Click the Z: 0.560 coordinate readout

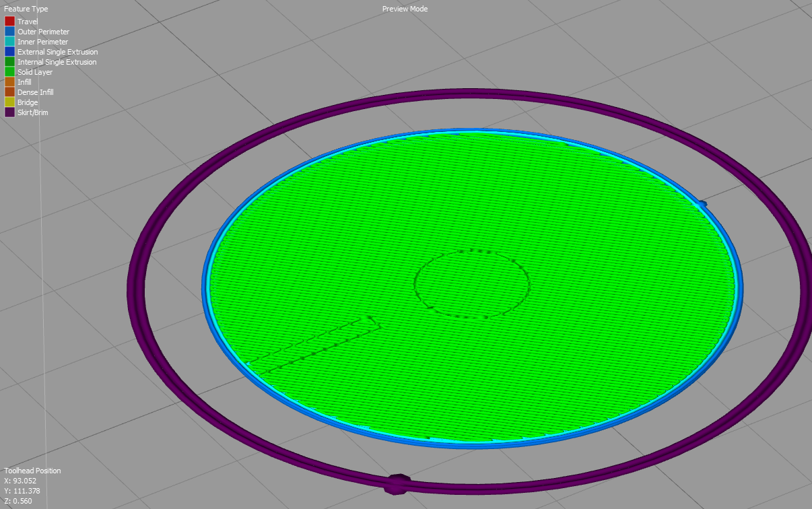(x=18, y=501)
